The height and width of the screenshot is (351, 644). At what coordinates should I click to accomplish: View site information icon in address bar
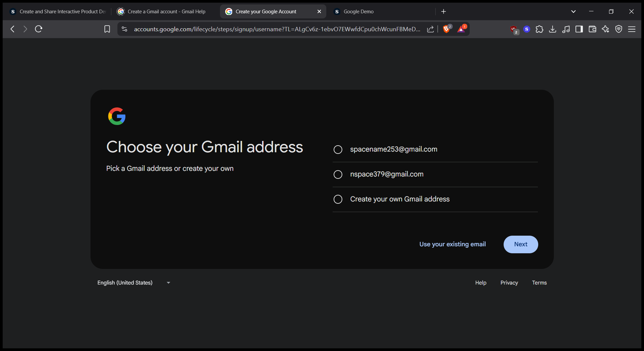pos(124,29)
